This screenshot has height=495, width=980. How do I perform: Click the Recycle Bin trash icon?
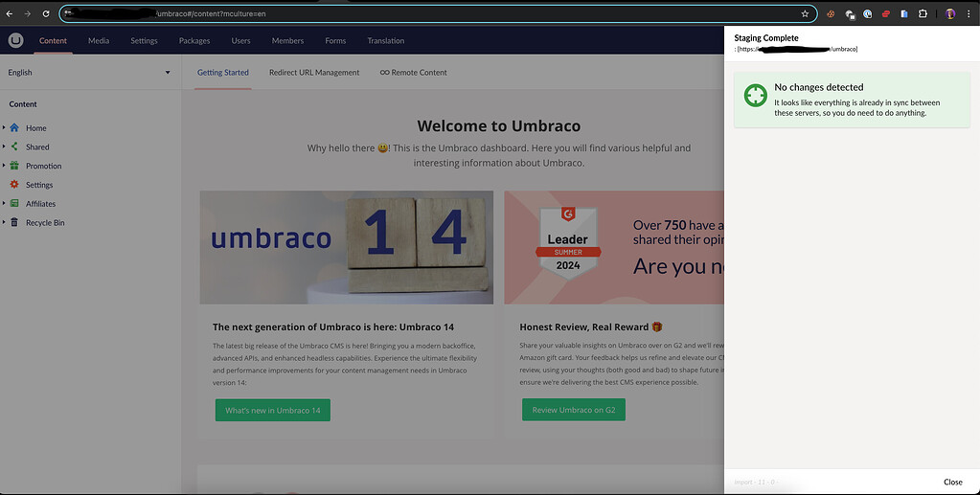point(14,222)
